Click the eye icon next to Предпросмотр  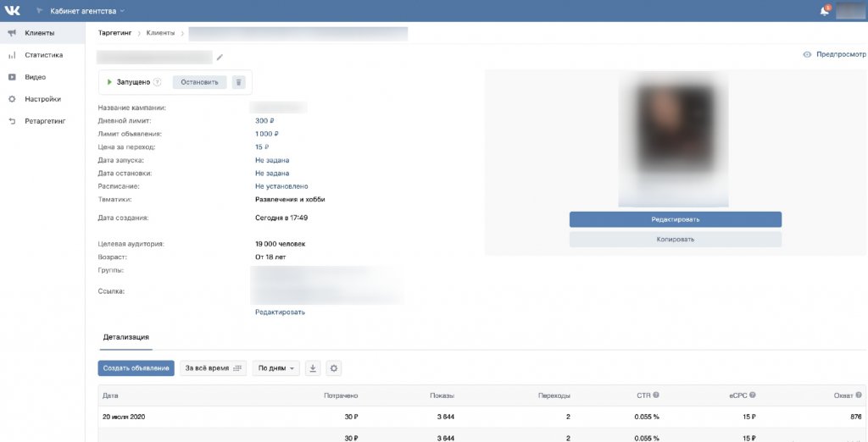tap(807, 55)
